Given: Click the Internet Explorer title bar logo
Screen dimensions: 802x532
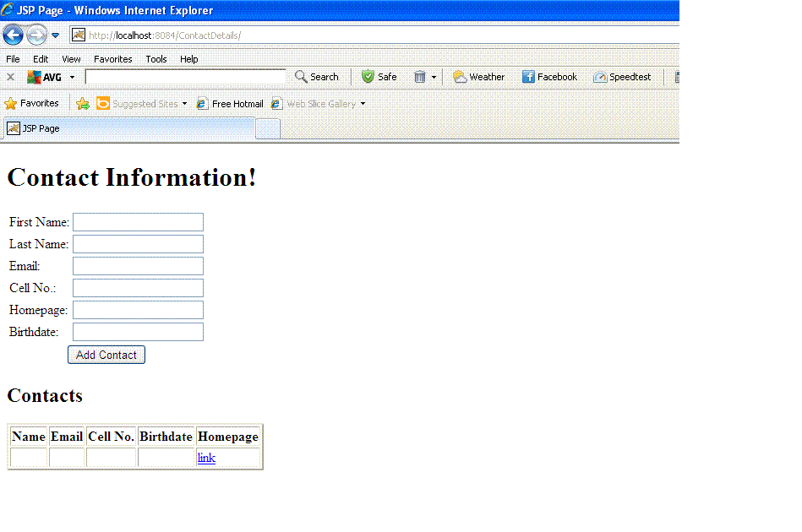Looking at the screenshot, I should pos(7,9).
